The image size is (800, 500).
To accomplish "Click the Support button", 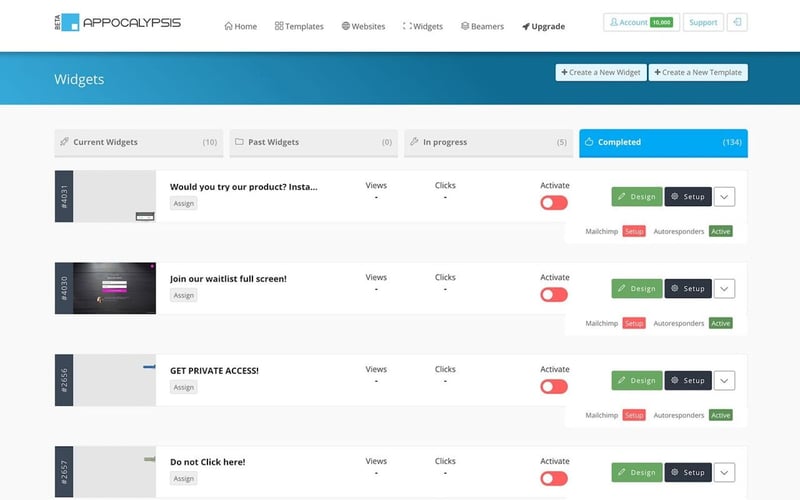I will [703, 22].
